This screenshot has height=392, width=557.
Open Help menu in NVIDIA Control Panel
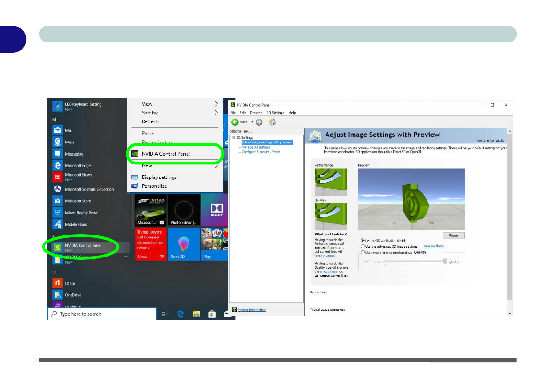(292, 113)
